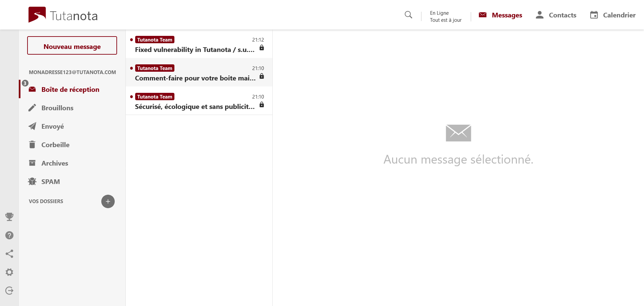Open the Sécurisé, écologique et sans publicité email
Screen dimensions: 644x306
point(195,107)
